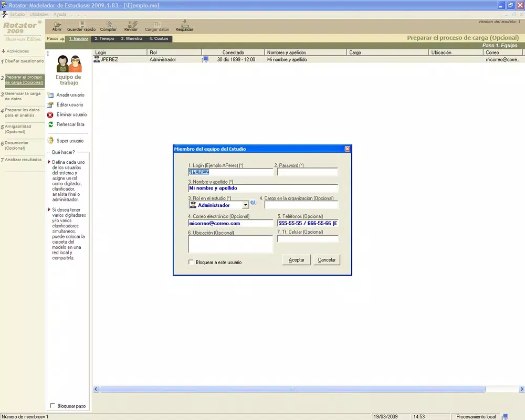Click the Nombre y apellido field

coord(263,188)
